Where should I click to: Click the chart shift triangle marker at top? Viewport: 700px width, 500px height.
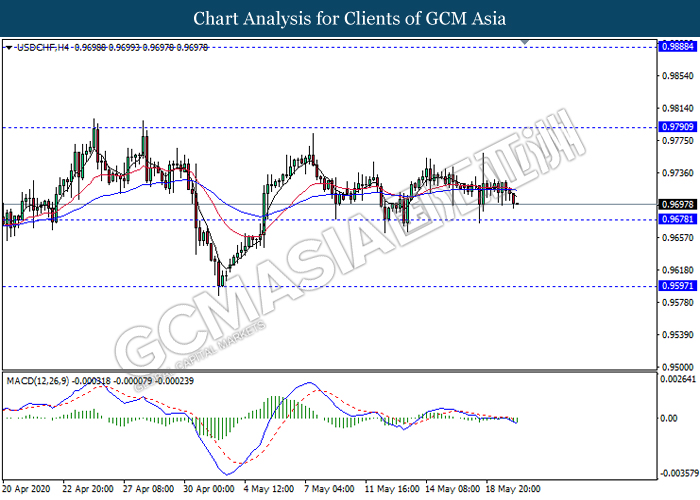click(525, 42)
